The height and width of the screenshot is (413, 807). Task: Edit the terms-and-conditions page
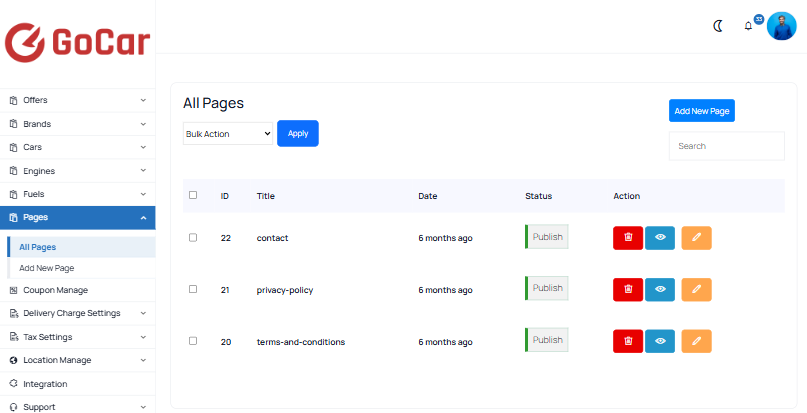pos(696,341)
